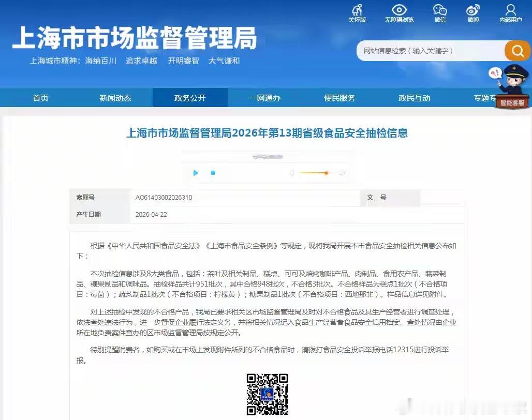Go to 首页 navigation tab

pyautogui.click(x=40, y=98)
